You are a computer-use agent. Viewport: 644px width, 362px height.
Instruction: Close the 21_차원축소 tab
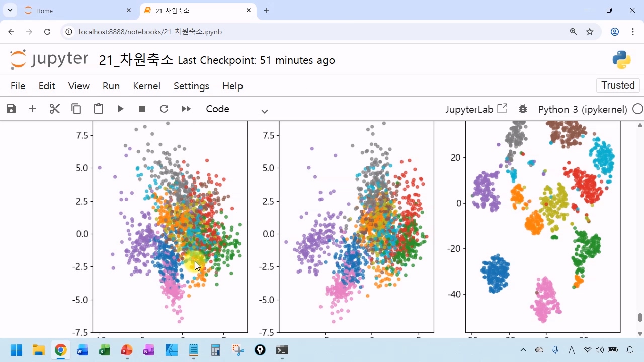pyautogui.click(x=249, y=11)
